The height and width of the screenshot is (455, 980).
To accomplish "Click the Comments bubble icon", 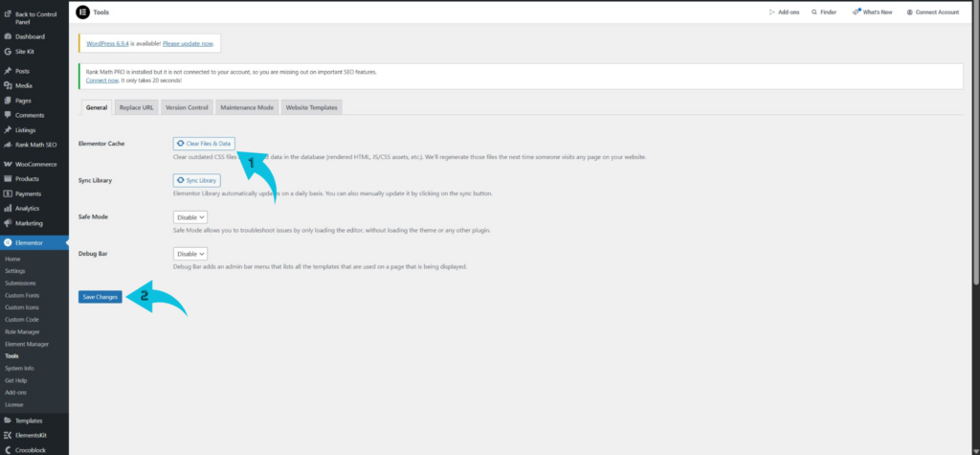I will (x=8, y=115).
